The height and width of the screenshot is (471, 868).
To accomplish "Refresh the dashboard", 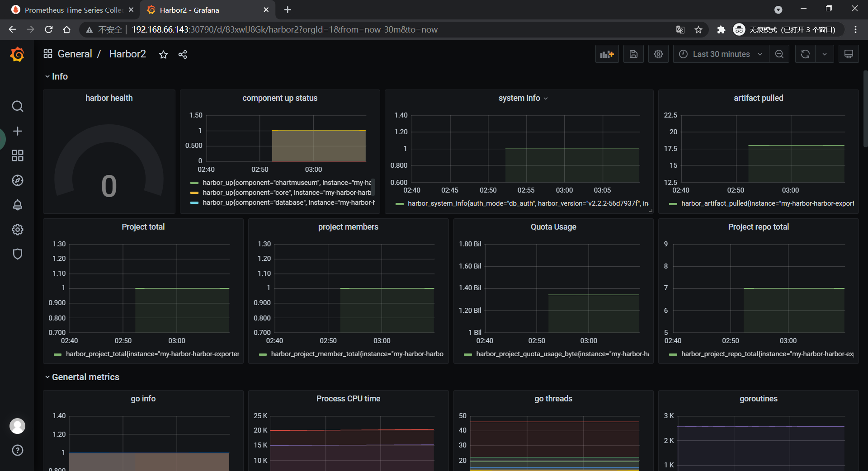I will (805, 54).
